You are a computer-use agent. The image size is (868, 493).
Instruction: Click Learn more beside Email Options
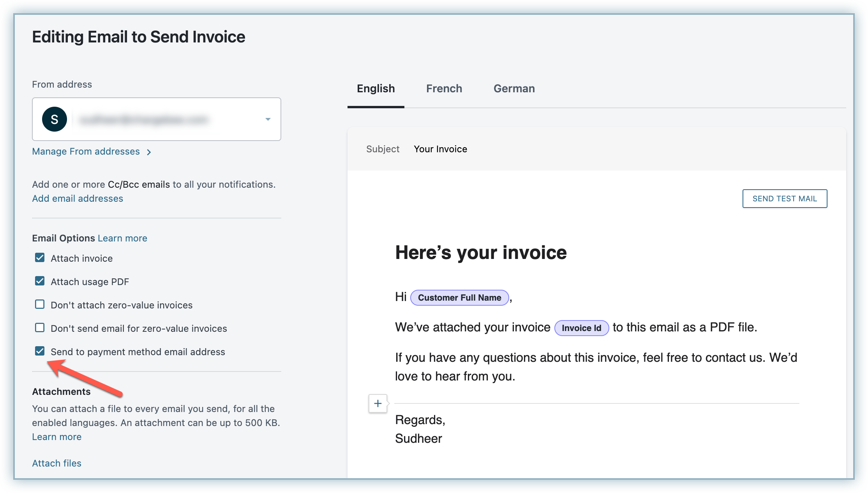click(122, 238)
